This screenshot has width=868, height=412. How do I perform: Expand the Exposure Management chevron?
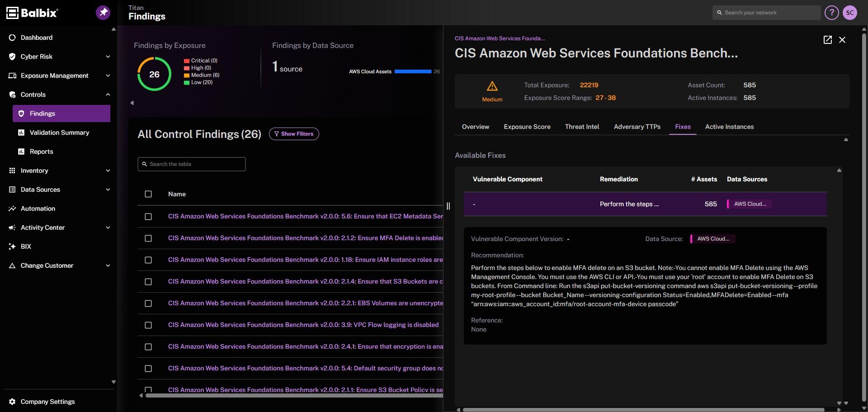pos(108,76)
